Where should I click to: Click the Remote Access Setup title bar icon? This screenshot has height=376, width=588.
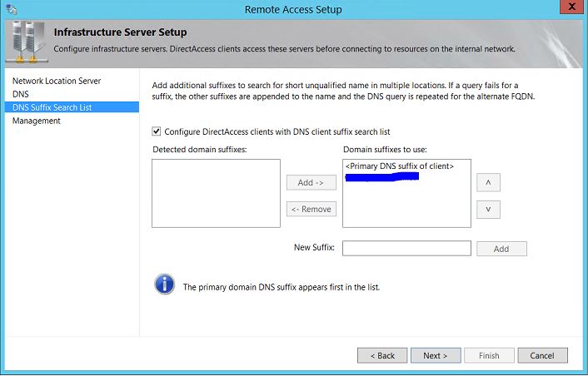click(x=12, y=9)
